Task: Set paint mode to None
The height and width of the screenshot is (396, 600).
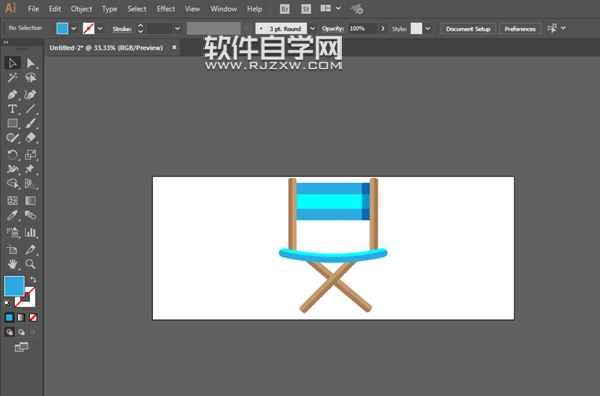Action: 33,318
